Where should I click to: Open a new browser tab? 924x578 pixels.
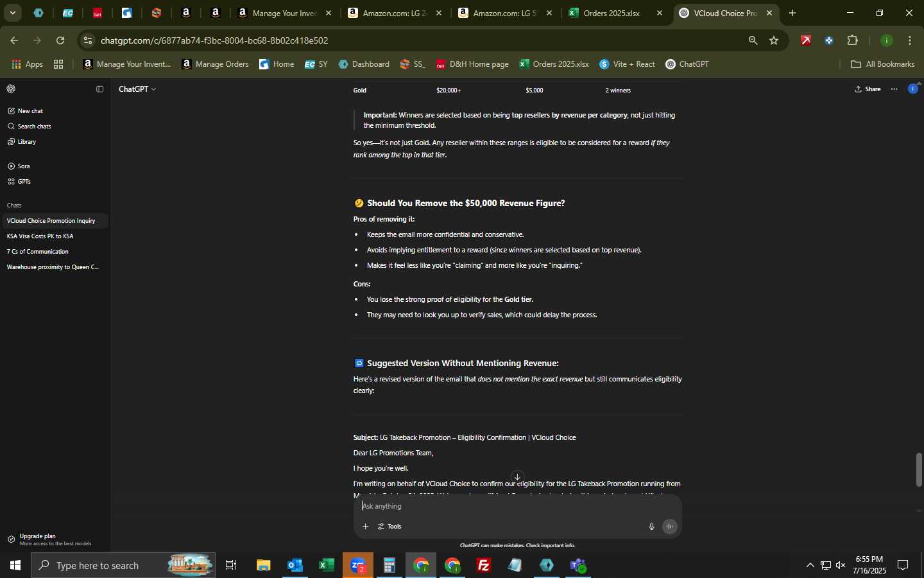[x=792, y=13]
